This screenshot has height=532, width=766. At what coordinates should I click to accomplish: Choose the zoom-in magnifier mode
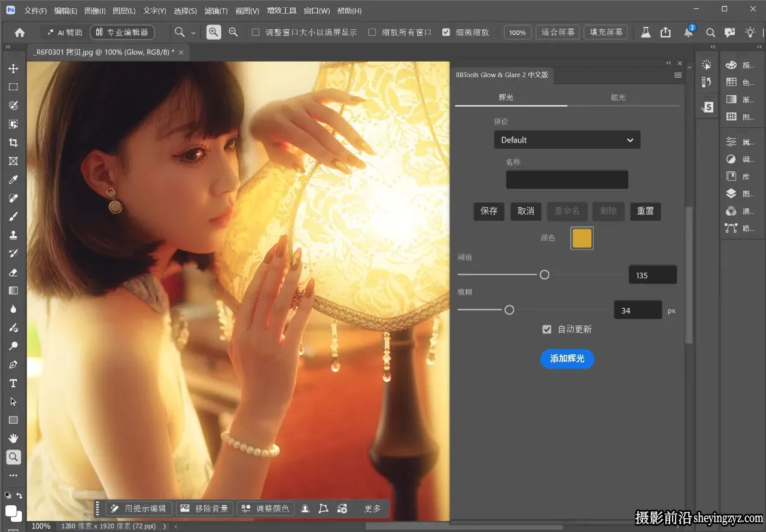214,32
